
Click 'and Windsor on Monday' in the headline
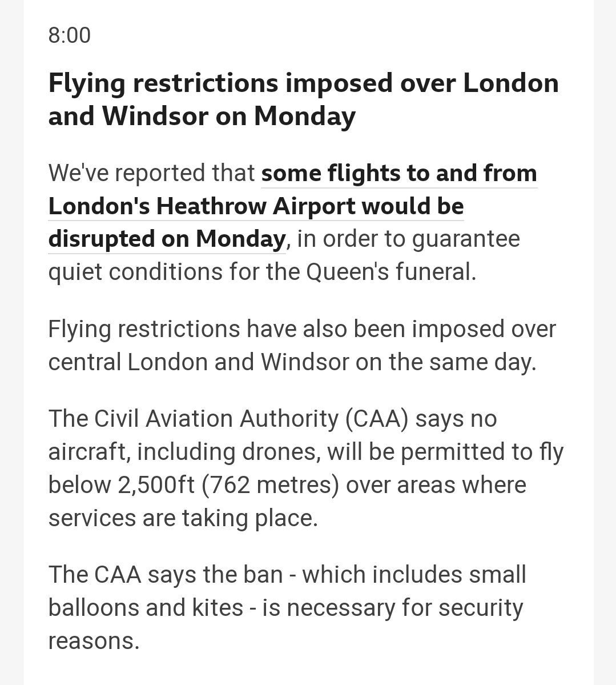click(202, 116)
